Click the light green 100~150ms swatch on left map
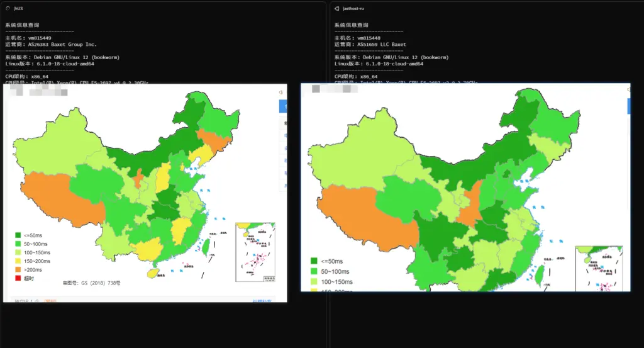 (18, 252)
